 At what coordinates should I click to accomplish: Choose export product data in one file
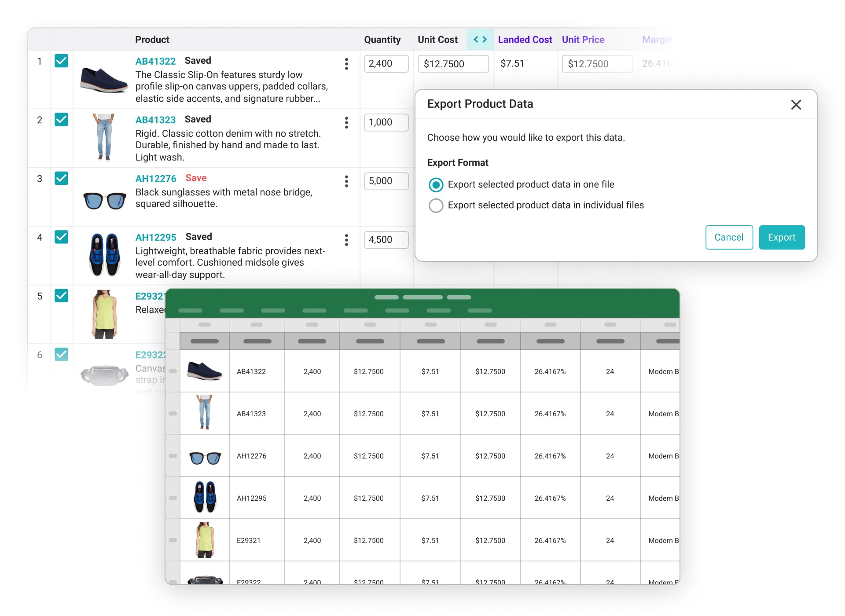[x=436, y=185]
